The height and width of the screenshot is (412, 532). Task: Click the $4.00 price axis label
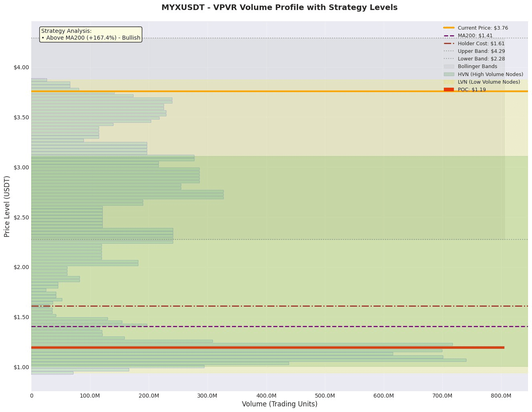tap(21, 67)
